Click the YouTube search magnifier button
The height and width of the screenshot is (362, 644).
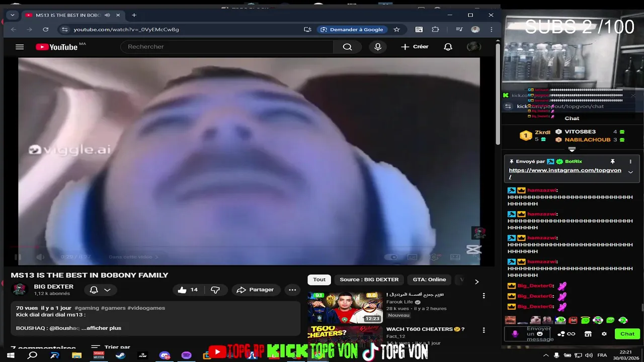click(347, 47)
